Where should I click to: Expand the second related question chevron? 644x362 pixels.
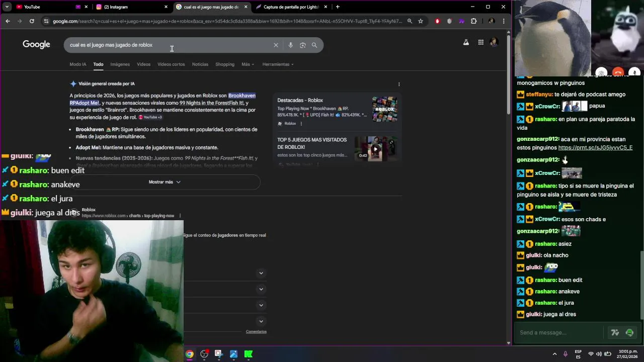click(261, 289)
